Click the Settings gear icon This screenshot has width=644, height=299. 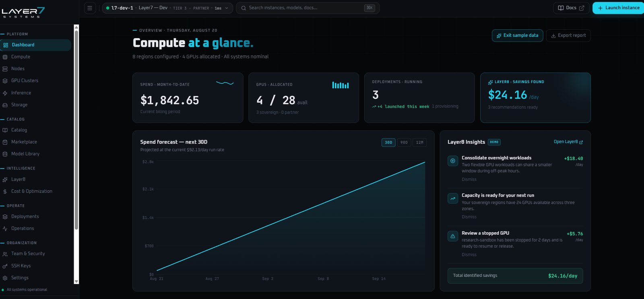click(5, 278)
